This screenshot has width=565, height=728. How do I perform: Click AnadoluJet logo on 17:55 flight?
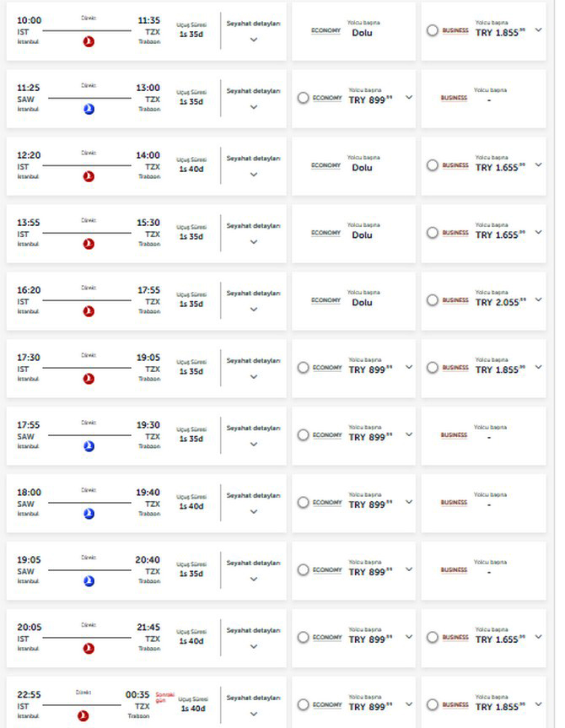pyautogui.click(x=89, y=446)
